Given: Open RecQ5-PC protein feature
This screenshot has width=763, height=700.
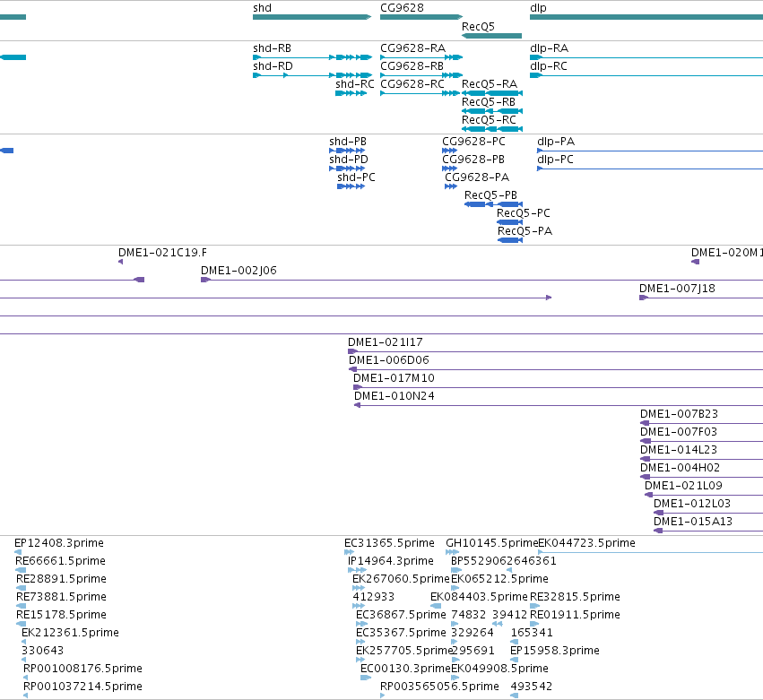Looking at the screenshot, I should (x=509, y=222).
